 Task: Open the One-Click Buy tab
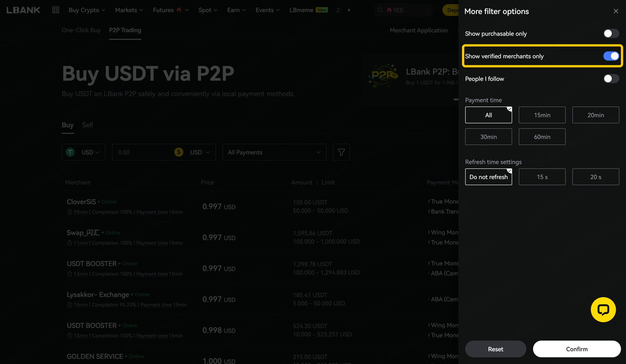click(x=81, y=30)
